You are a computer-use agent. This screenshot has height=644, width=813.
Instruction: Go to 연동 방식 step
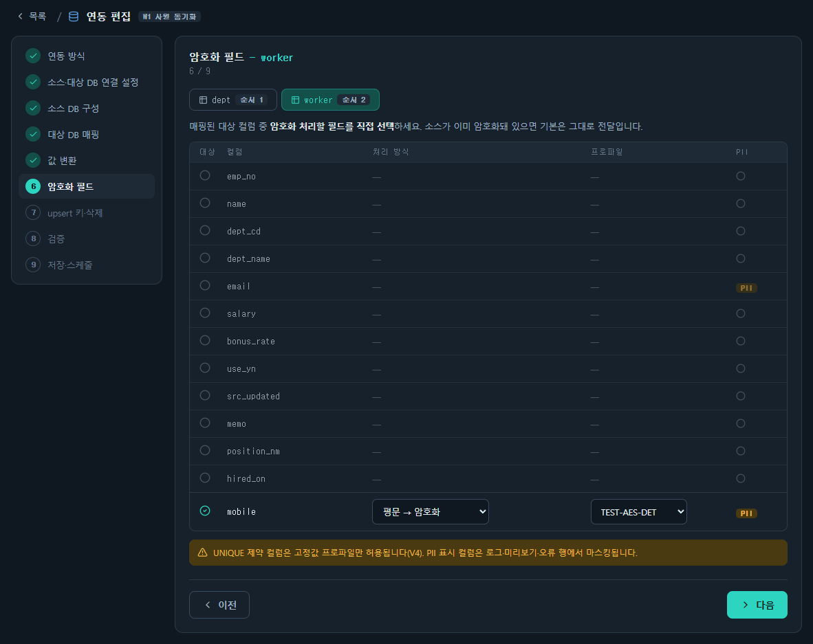tap(87, 56)
